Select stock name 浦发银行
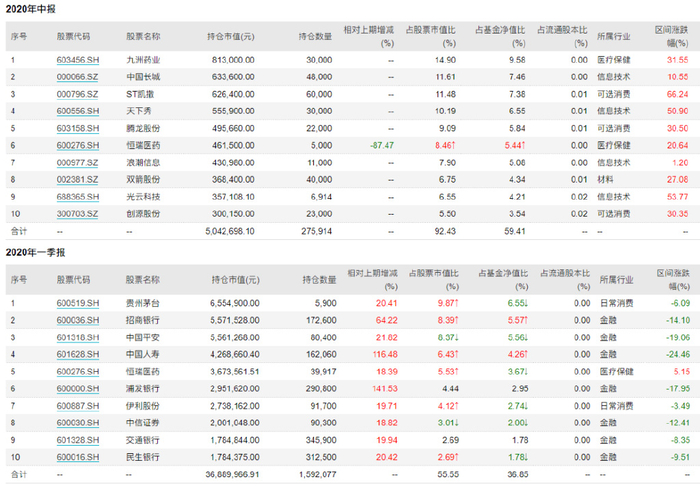 pos(142,389)
